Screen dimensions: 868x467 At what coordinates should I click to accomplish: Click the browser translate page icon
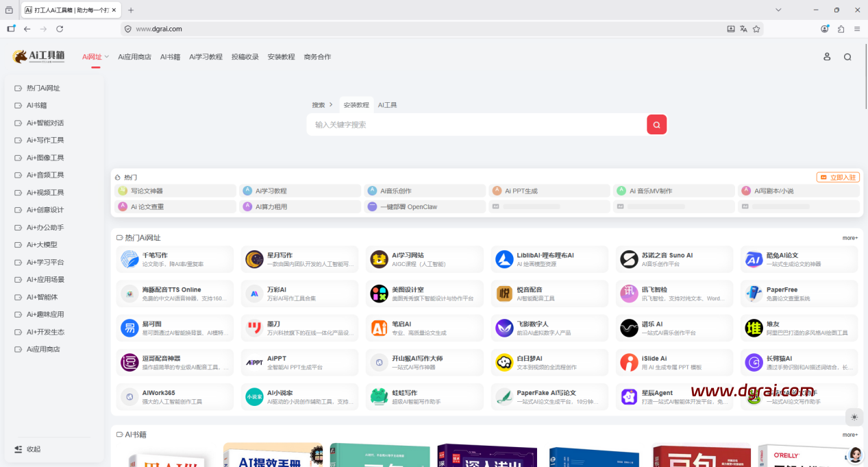pyautogui.click(x=743, y=29)
